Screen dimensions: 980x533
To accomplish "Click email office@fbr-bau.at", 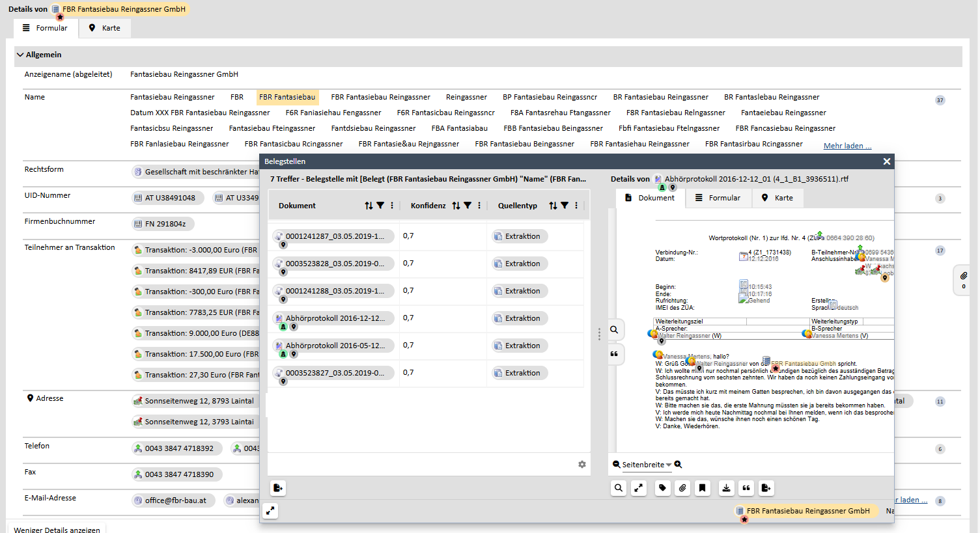I will pos(173,500).
